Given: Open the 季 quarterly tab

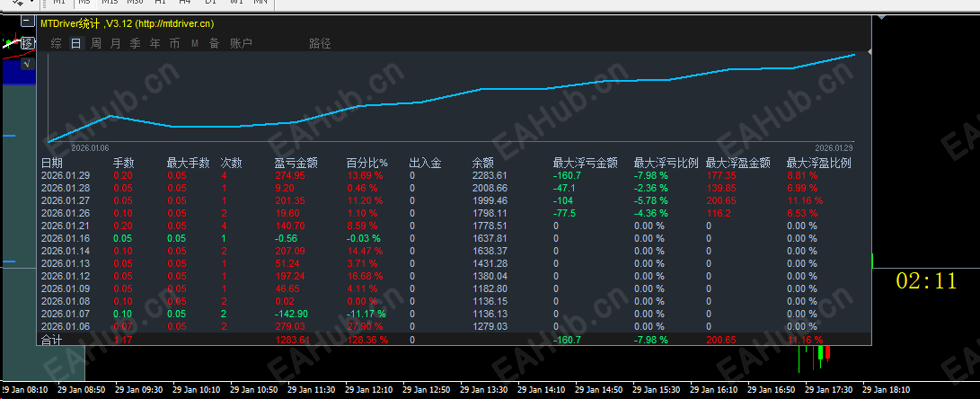Looking at the screenshot, I should pos(135,43).
